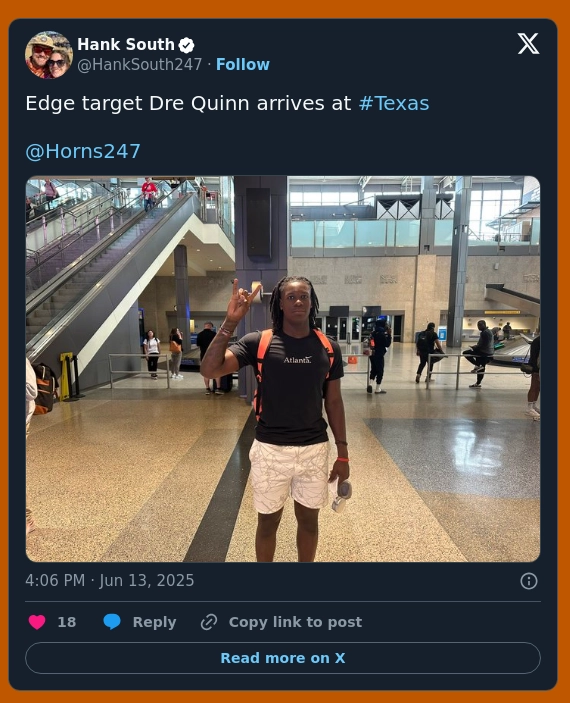
Task: Click Copy link to post text
Action: click(295, 622)
